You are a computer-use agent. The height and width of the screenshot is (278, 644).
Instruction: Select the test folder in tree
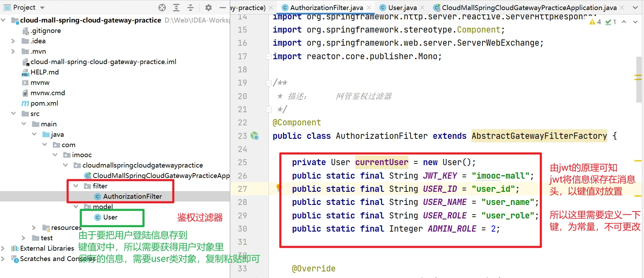tap(47, 238)
